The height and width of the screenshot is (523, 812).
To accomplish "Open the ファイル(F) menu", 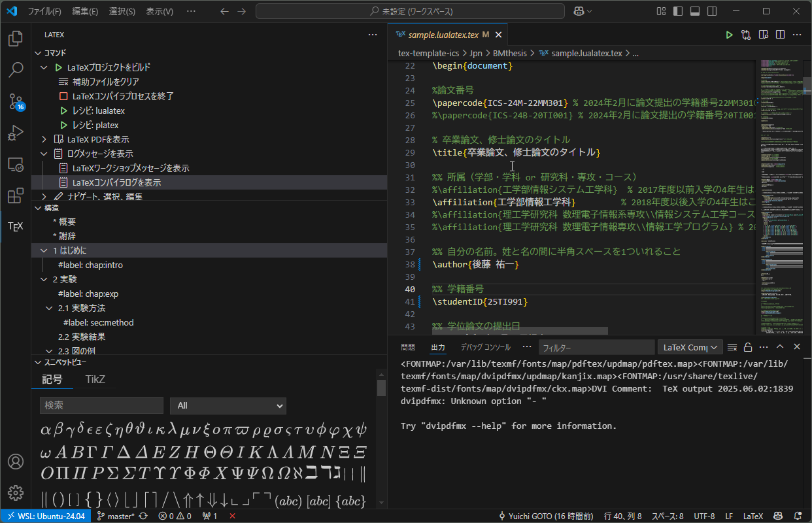I will coord(44,11).
